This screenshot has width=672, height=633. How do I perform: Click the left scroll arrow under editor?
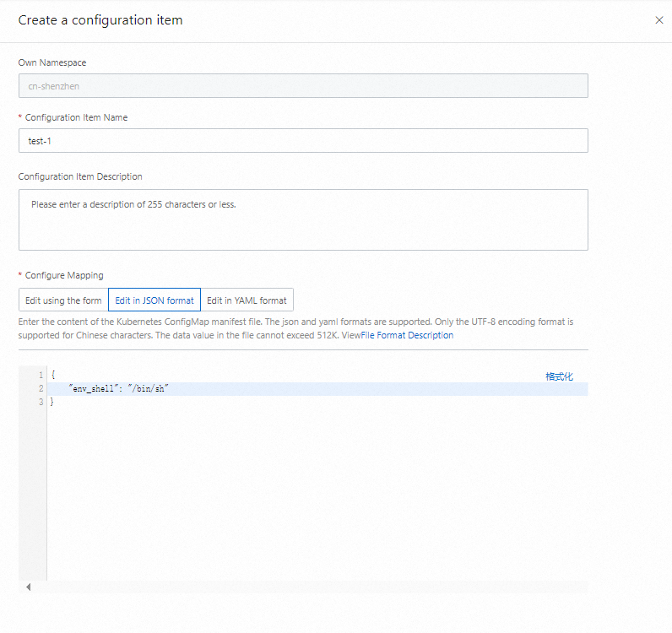(28, 587)
